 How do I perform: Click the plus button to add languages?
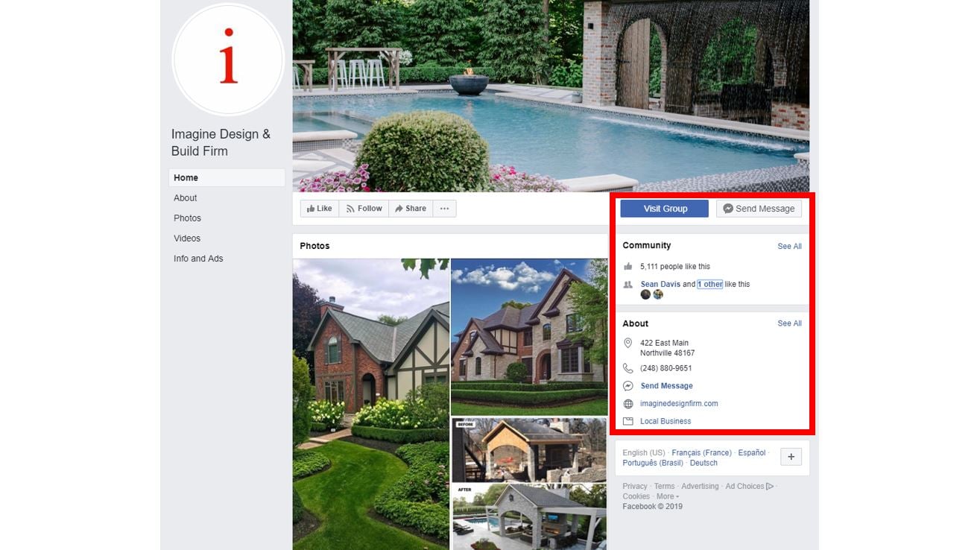click(791, 457)
